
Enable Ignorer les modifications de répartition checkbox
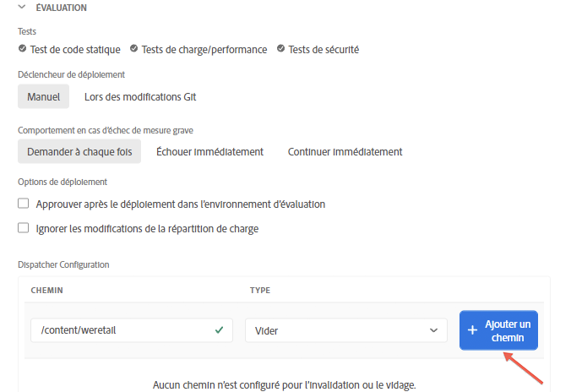tap(24, 228)
